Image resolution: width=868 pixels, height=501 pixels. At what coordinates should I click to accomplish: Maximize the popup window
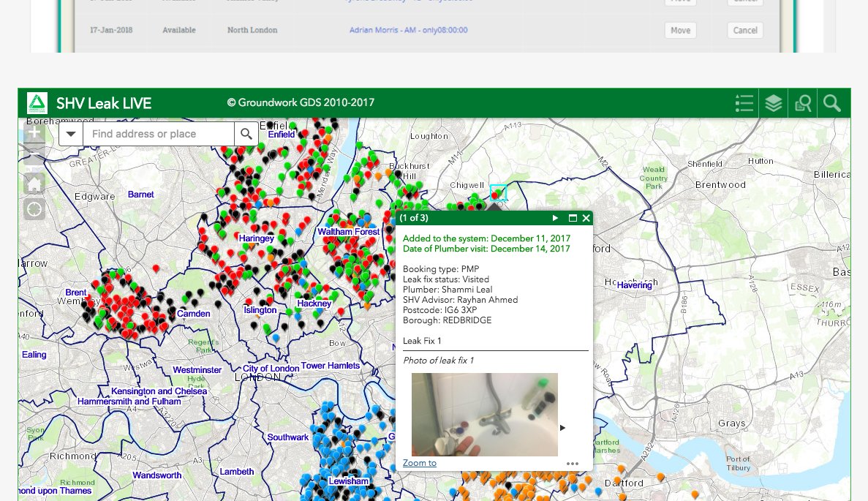pyautogui.click(x=573, y=218)
